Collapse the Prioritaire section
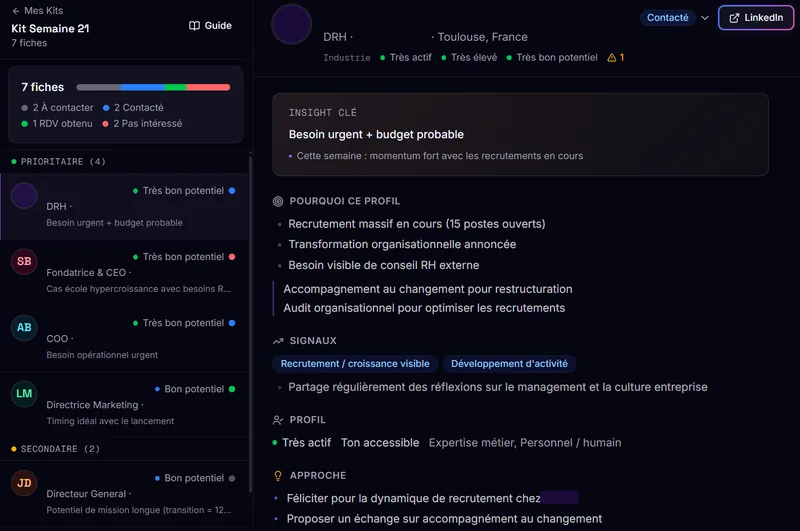The height and width of the screenshot is (531, 800). point(58,162)
